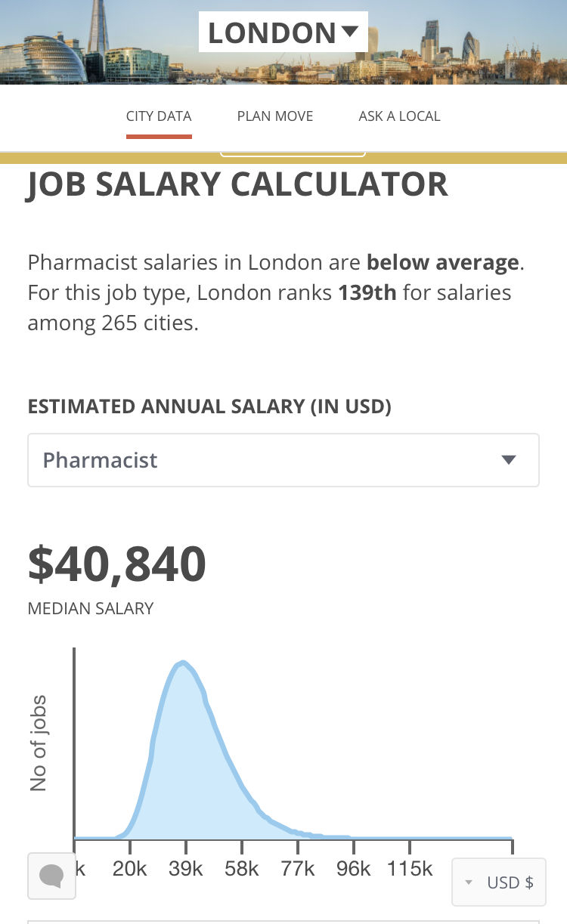The height and width of the screenshot is (924, 567).
Task: Select the 20k tick label on the chart axis
Action: 129,870
